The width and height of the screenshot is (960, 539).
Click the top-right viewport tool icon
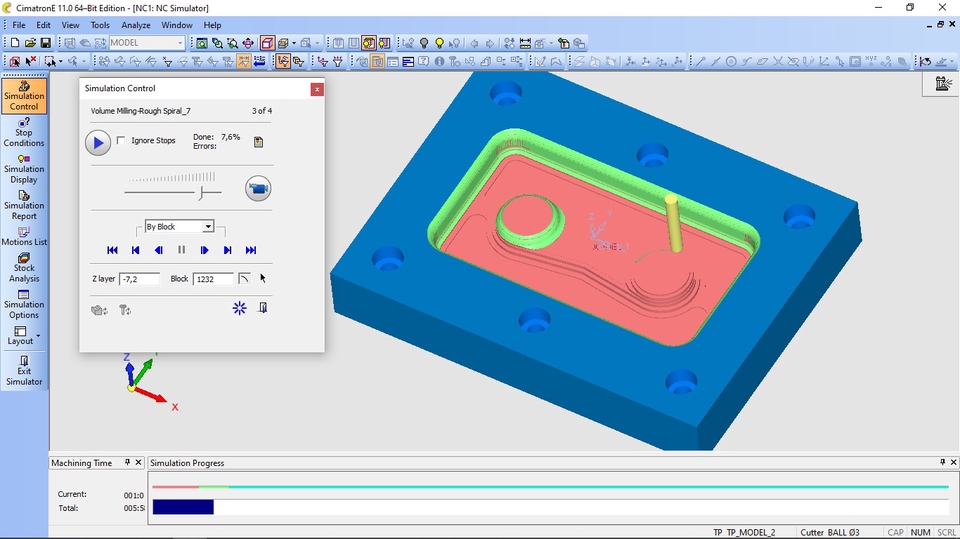click(x=943, y=84)
